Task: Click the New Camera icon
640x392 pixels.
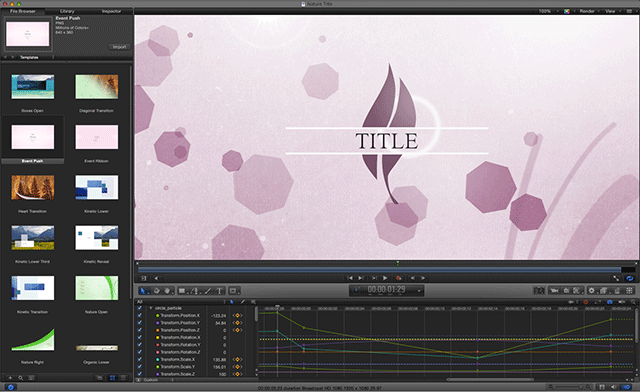Action: point(554,290)
